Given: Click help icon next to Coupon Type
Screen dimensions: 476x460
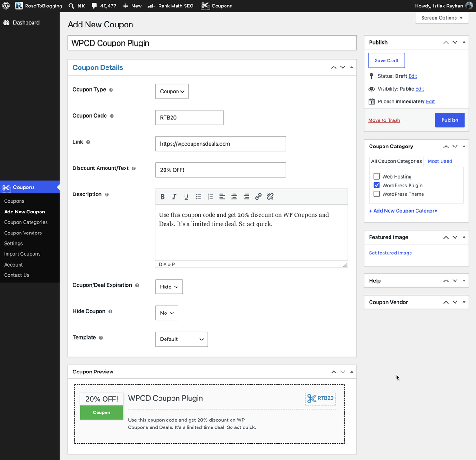Looking at the screenshot, I should pos(111,90).
